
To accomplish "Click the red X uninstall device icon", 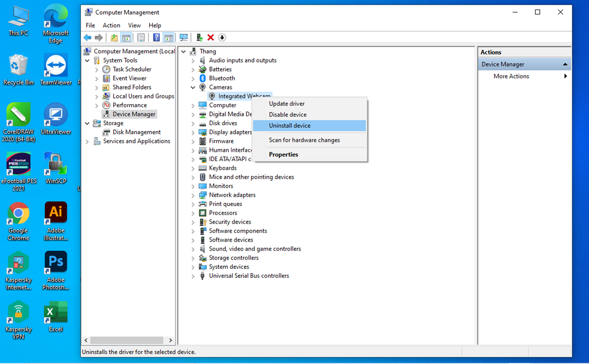I will point(211,38).
